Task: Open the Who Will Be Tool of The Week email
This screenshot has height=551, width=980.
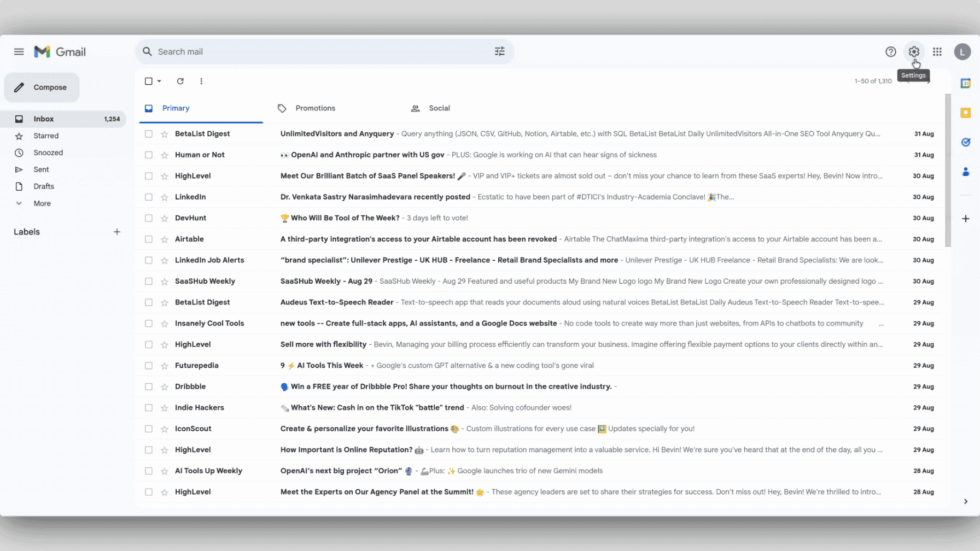Action: click(x=539, y=218)
